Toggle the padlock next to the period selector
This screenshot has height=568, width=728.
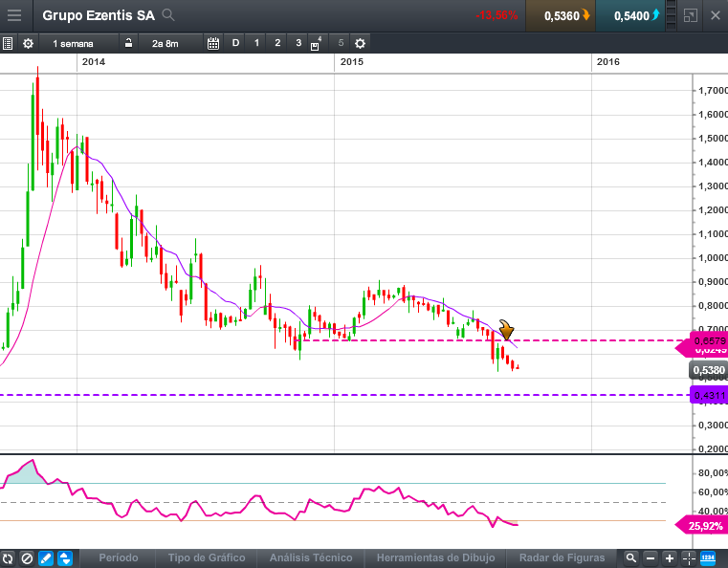127,43
